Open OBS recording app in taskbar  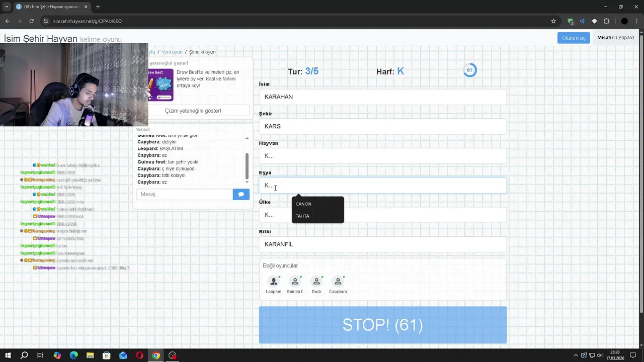[173, 355]
